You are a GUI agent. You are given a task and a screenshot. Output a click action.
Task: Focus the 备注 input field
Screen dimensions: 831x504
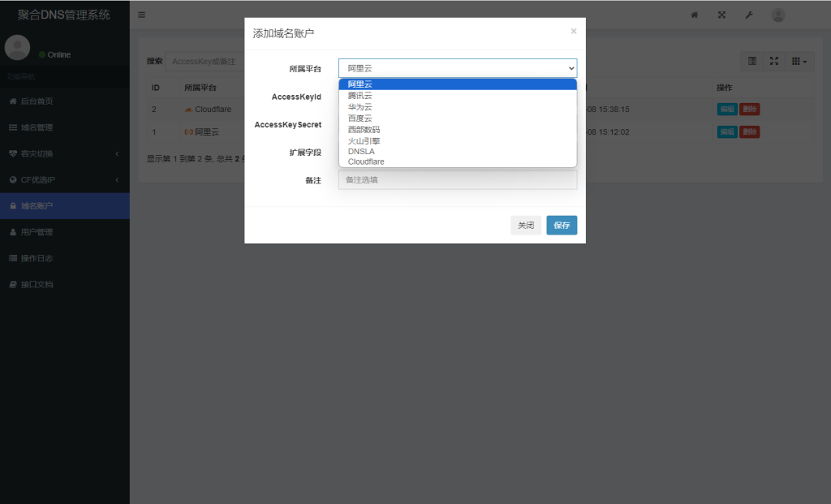point(458,180)
